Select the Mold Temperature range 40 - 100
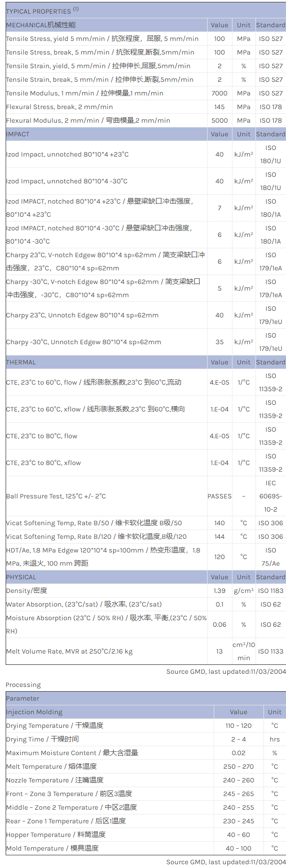286x868 pixels. (x=239, y=848)
